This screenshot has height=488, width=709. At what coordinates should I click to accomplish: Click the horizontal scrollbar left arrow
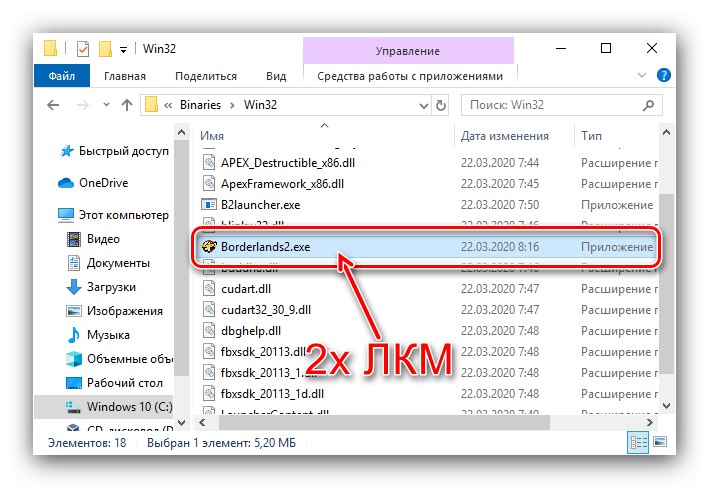(x=203, y=423)
